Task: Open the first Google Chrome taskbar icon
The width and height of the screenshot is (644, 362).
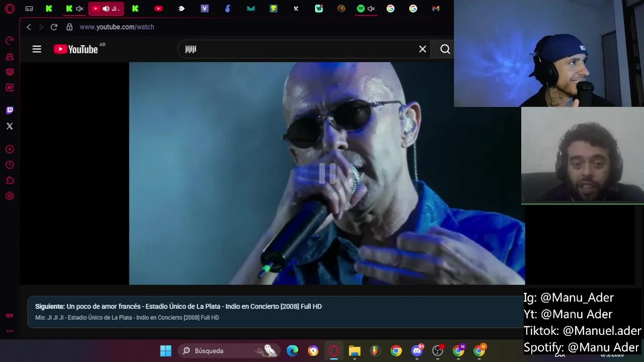Action: pos(396,351)
